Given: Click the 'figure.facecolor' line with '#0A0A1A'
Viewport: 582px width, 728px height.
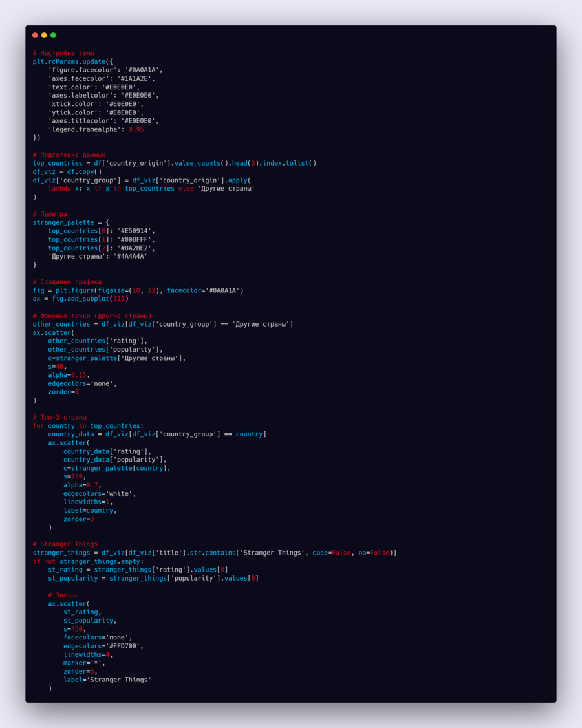Looking at the screenshot, I should (x=105, y=70).
